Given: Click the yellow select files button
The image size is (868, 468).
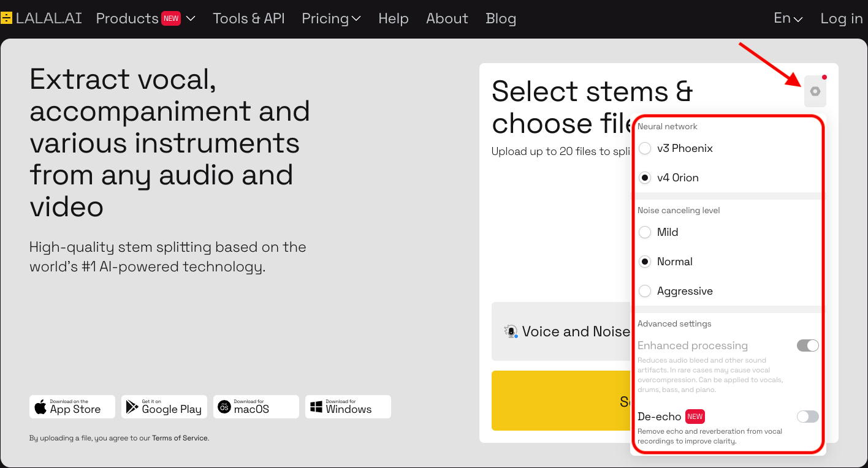Looking at the screenshot, I should pos(561,401).
